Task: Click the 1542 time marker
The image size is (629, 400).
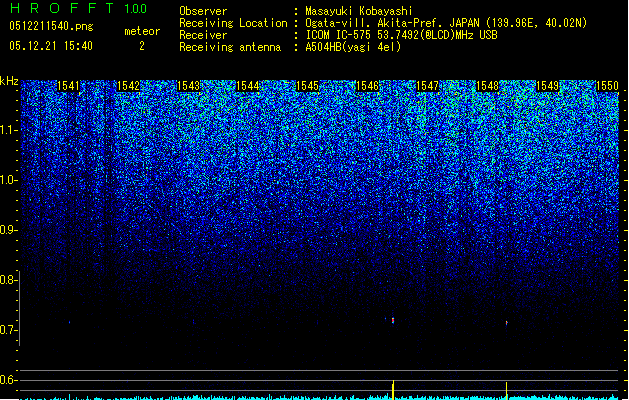Action: point(128,86)
